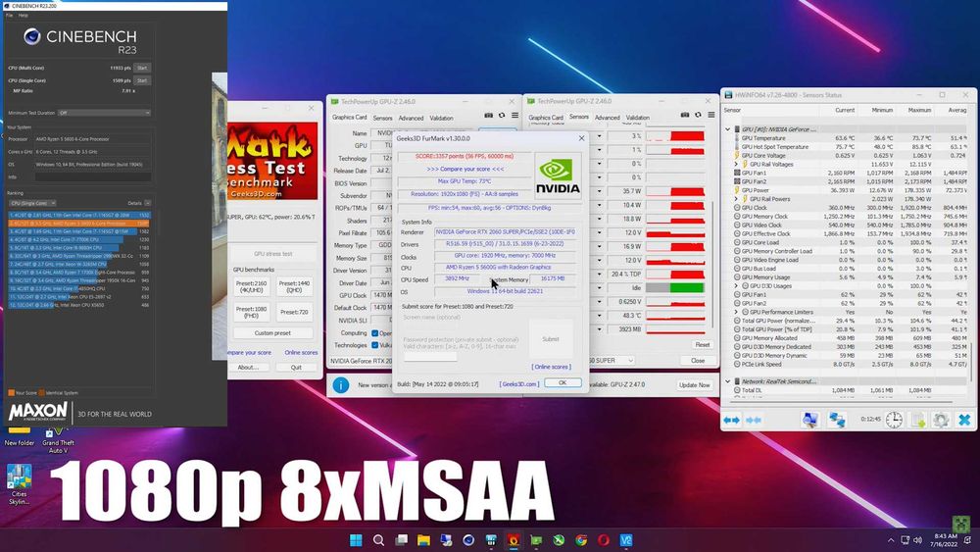Click the blue X close icon in HWiNFO toolbar
The image size is (980, 552).
tap(964, 420)
